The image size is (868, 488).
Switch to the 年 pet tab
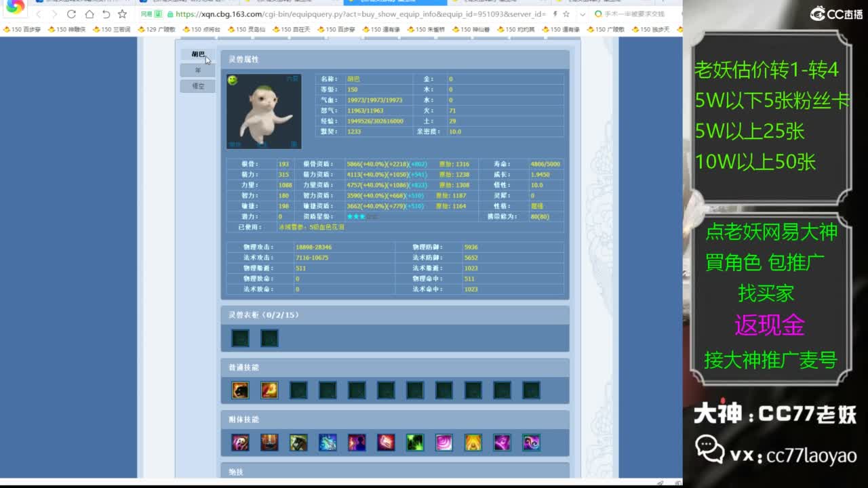coord(197,70)
